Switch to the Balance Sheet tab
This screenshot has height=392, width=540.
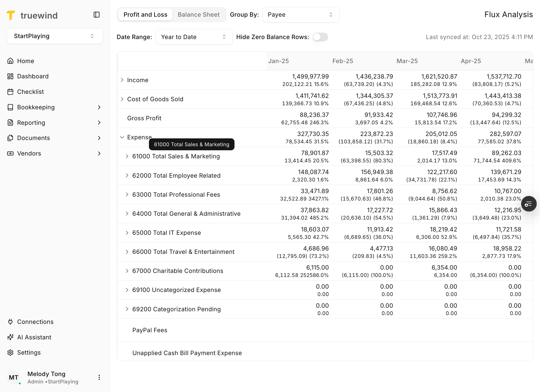(199, 15)
